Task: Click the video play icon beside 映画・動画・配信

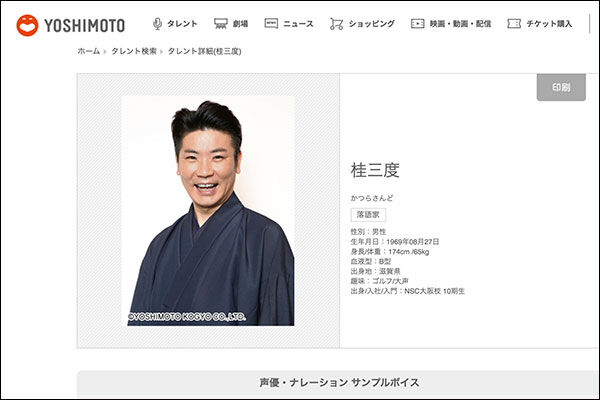Action: [417, 24]
